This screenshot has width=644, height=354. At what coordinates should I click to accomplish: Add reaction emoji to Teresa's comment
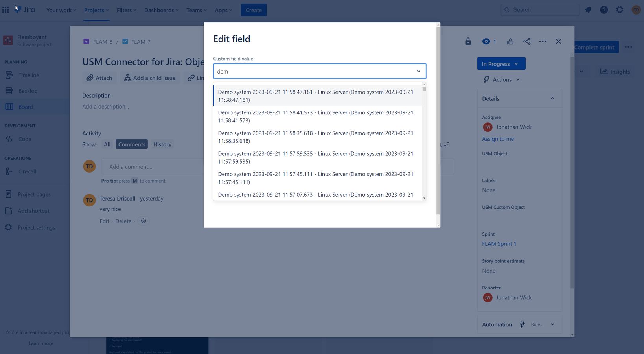point(144,221)
